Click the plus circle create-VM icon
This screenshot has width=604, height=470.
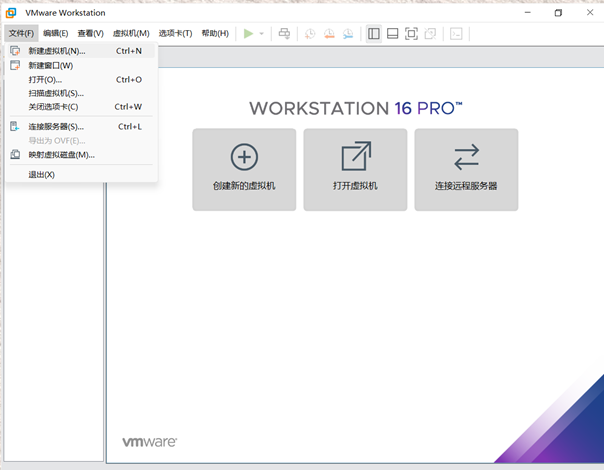(x=244, y=157)
